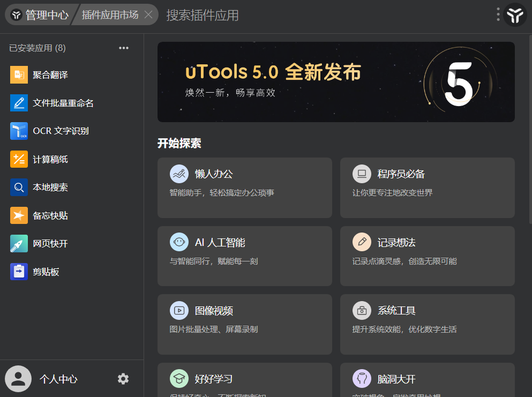Click the uTools logo in the top-right corner

(515, 14)
